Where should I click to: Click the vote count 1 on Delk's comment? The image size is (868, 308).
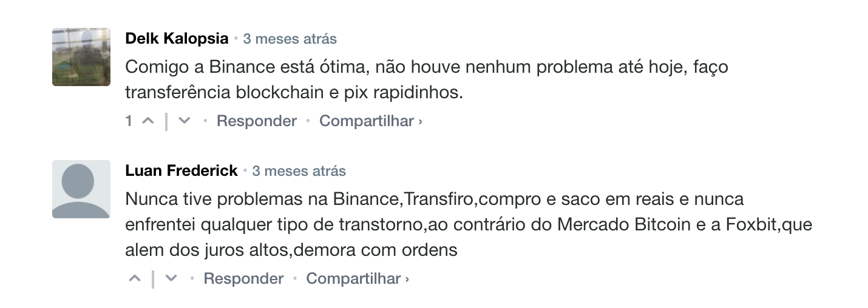pyautogui.click(x=129, y=121)
